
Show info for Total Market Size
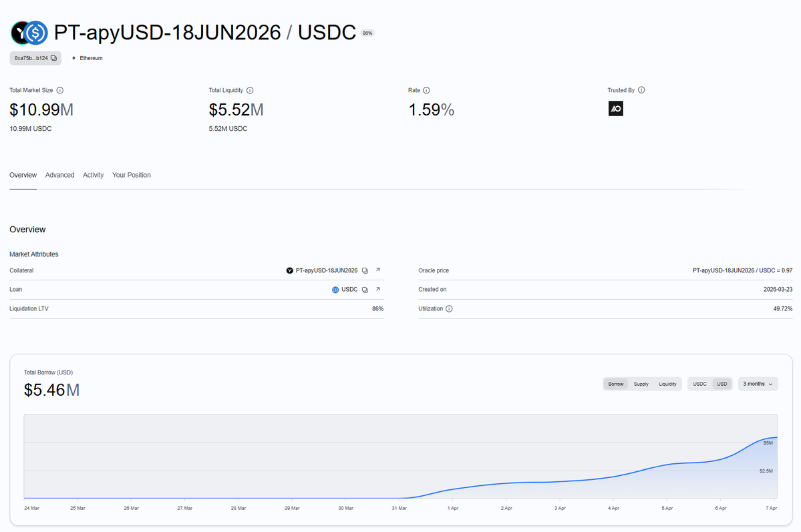pos(59,90)
